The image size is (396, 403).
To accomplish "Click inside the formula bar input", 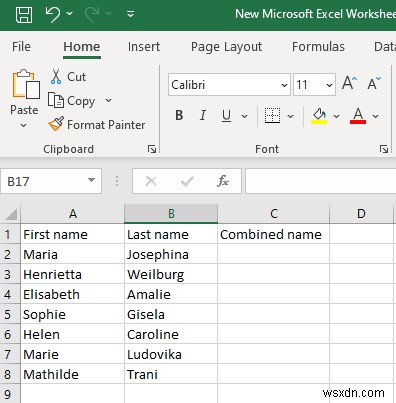I will click(321, 181).
